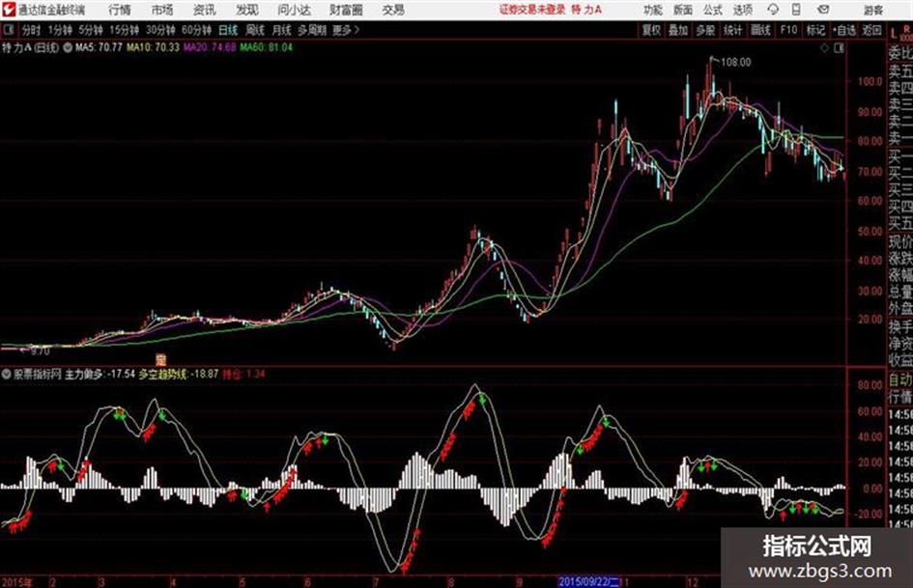
Task: Switch to the 分时 period tab
Action: point(31,30)
